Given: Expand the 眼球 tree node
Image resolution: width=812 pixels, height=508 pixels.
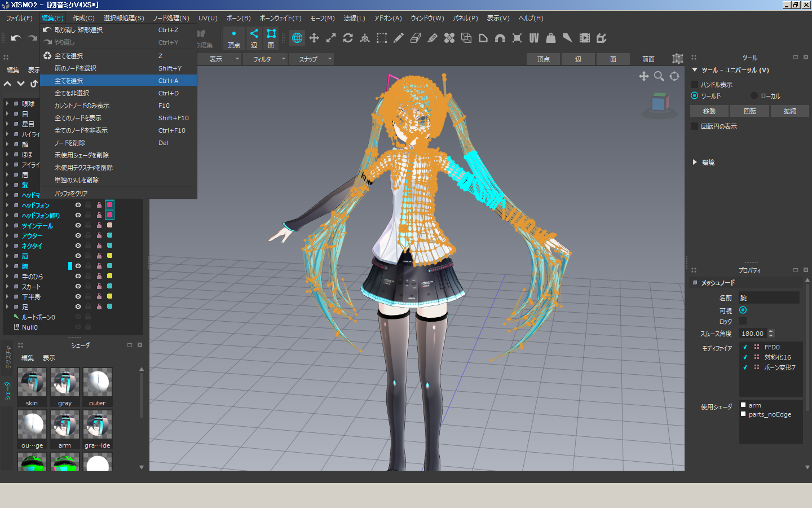Looking at the screenshot, I should 7,103.
